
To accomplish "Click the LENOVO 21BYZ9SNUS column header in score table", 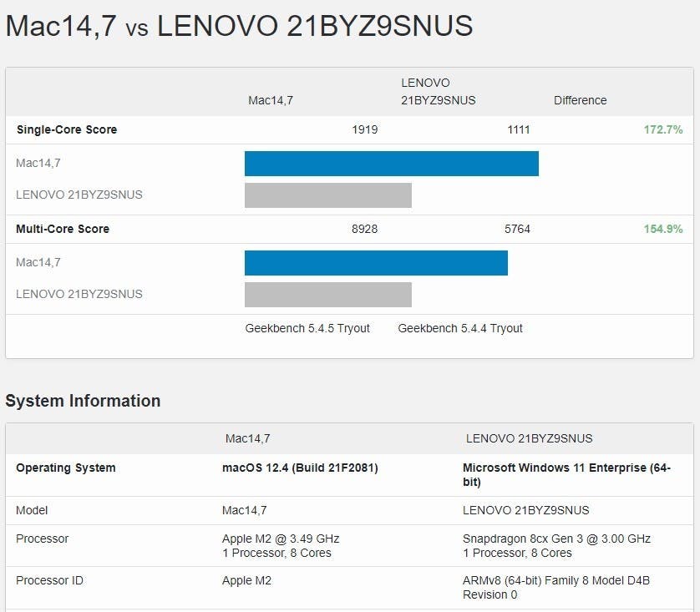I will click(x=438, y=92).
